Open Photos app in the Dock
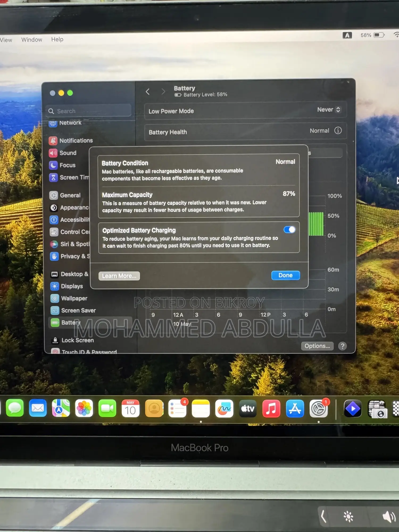 point(84,408)
